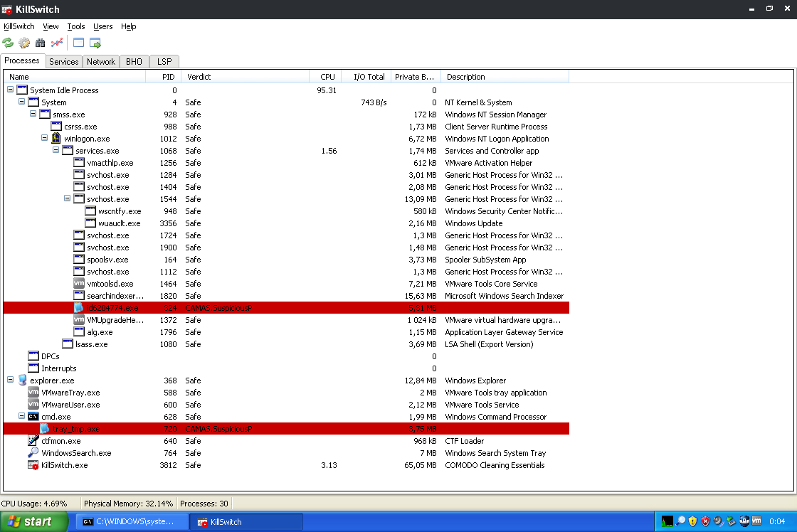Screen dimensions: 797x532
Task: Collapse the explorer.exe branch
Action: (x=10, y=380)
